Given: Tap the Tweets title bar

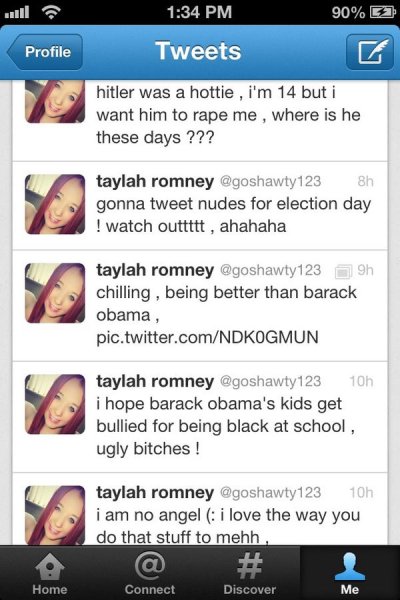Looking at the screenshot, I should 198,51.
